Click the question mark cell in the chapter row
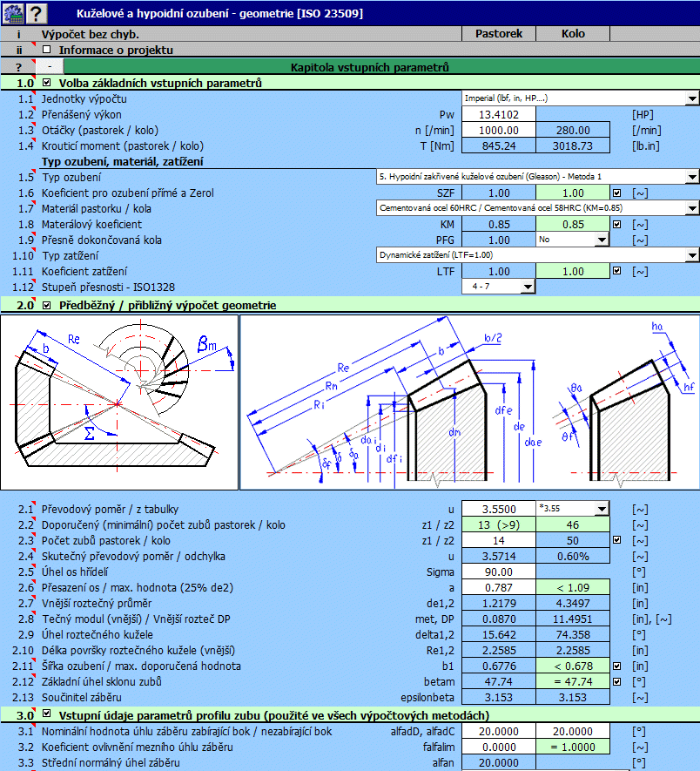Screen dimensions: 700x771 pos(18,67)
